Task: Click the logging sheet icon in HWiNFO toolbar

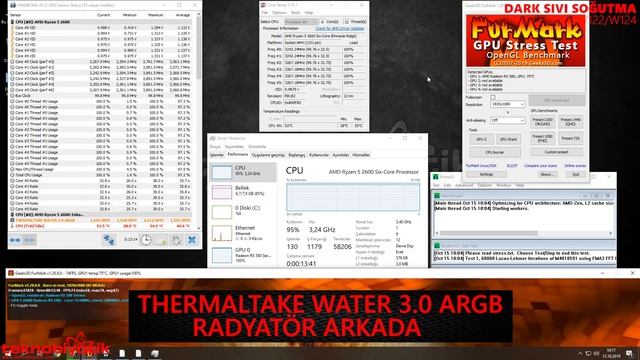Action: [x=161, y=240]
